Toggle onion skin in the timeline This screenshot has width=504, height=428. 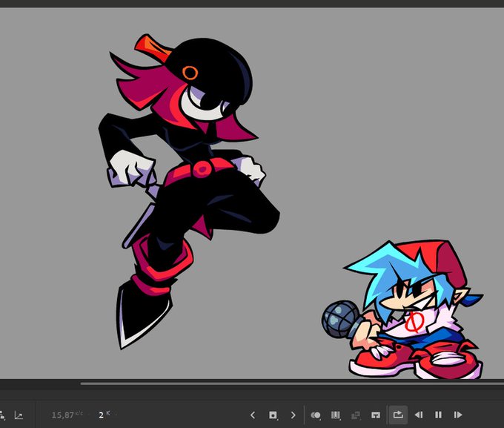pyautogui.click(x=315, y=415)
